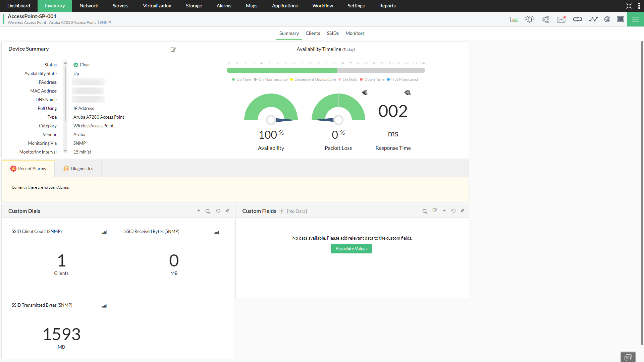
Task: Click the alarm bell icon
Action: point(530,19)
